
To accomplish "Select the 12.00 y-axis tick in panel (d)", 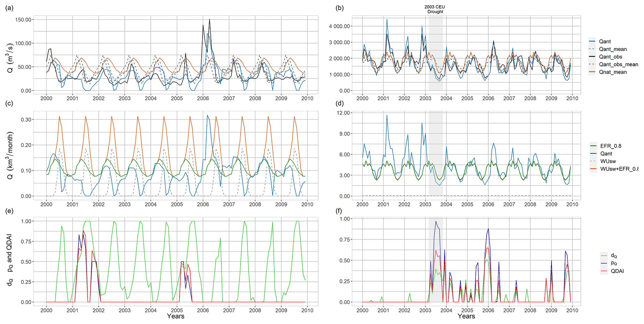I will pos(342,113).
